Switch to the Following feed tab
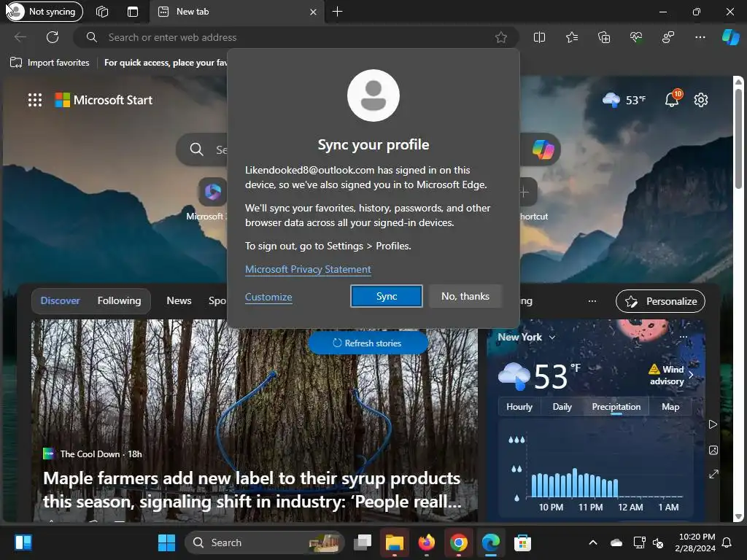Screen dimensions: 747x560 (119, 300)
